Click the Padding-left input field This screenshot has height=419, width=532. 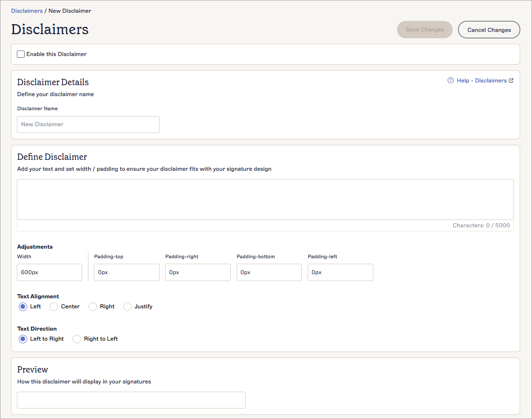340,272
